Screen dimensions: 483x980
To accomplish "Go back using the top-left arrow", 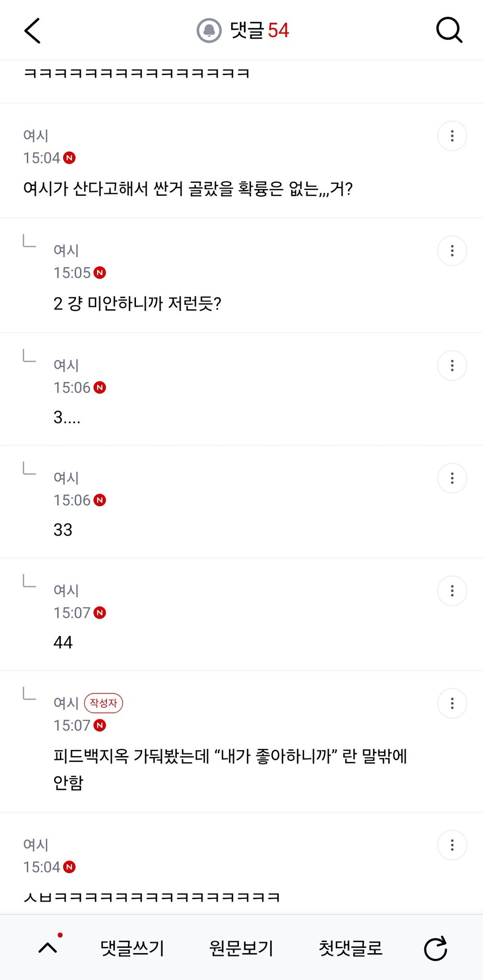I will (x=33, y=31).
